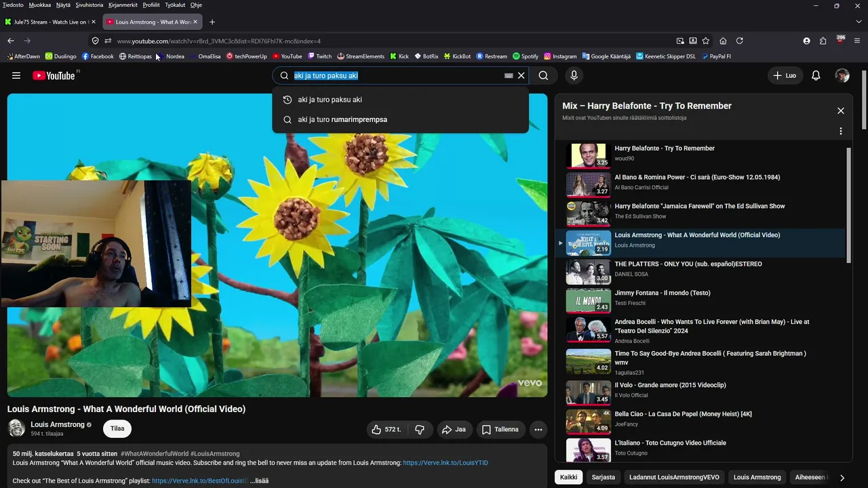Viewport: 868px width, 488px height.
Task: Subscribe using the Tilaa button
Action: point(117,428)
